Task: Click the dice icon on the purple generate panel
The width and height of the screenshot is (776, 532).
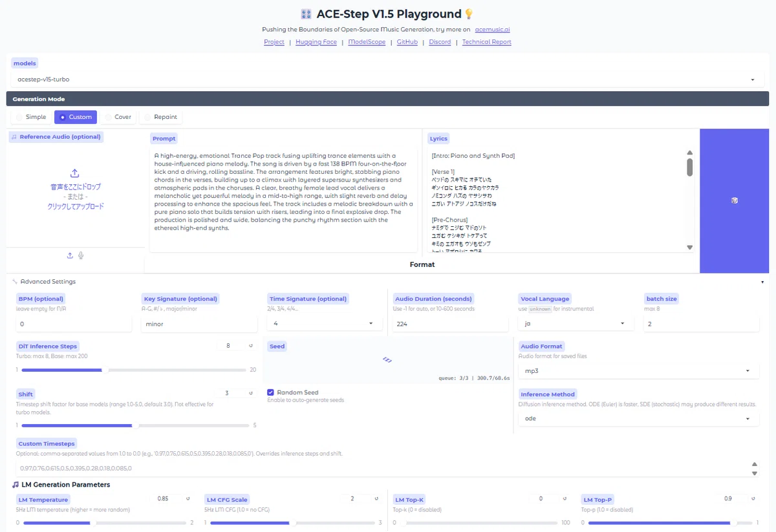Action: pyautogui.click(x=734, y=200)
